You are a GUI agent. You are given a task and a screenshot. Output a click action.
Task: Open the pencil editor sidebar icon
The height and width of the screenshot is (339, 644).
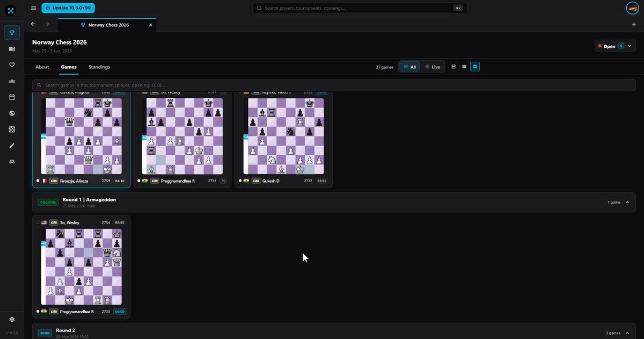[x=12, y=146]
